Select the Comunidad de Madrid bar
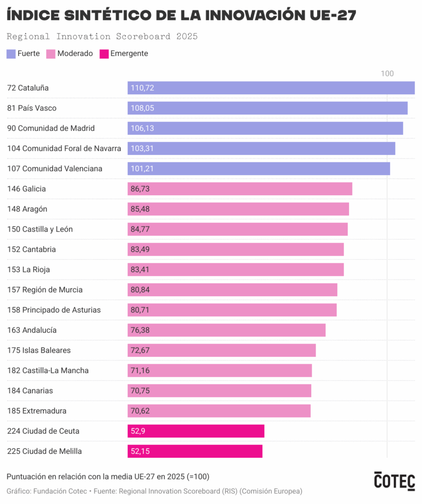This screenshot has height=504, width=422. pos(265,128)
